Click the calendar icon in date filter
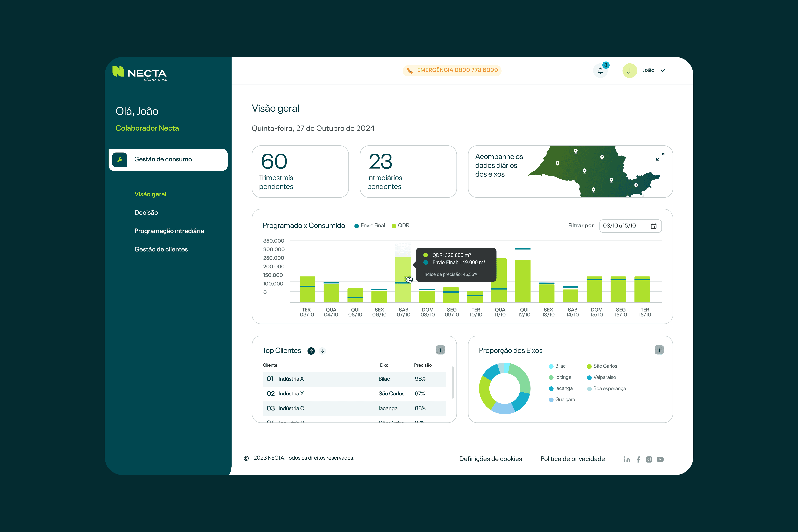The image size is (798, 532). 653,226
